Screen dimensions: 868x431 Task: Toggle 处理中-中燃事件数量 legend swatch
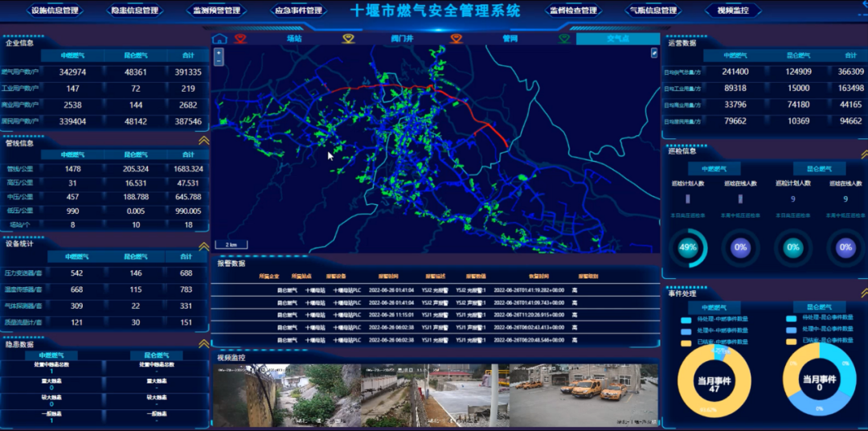(x=686, y=330)
